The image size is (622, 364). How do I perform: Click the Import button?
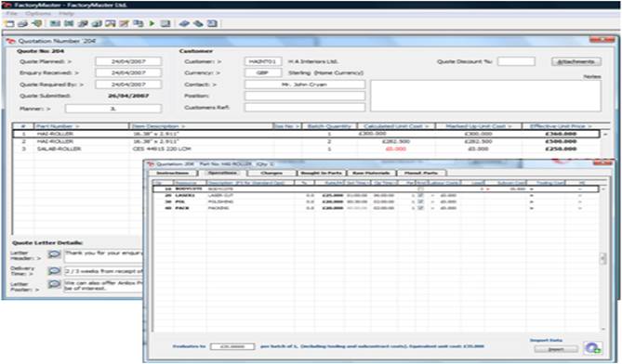(x=556, y=349)
